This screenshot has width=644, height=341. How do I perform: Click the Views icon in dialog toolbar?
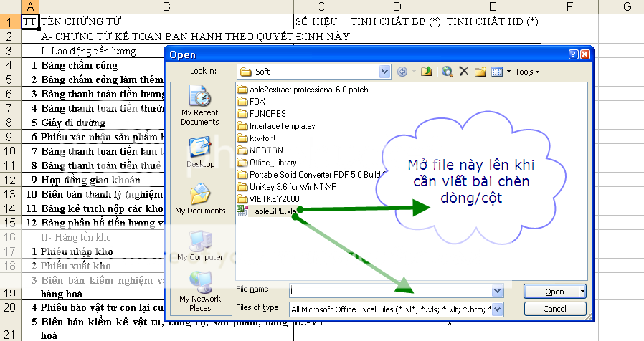[496, 72]
